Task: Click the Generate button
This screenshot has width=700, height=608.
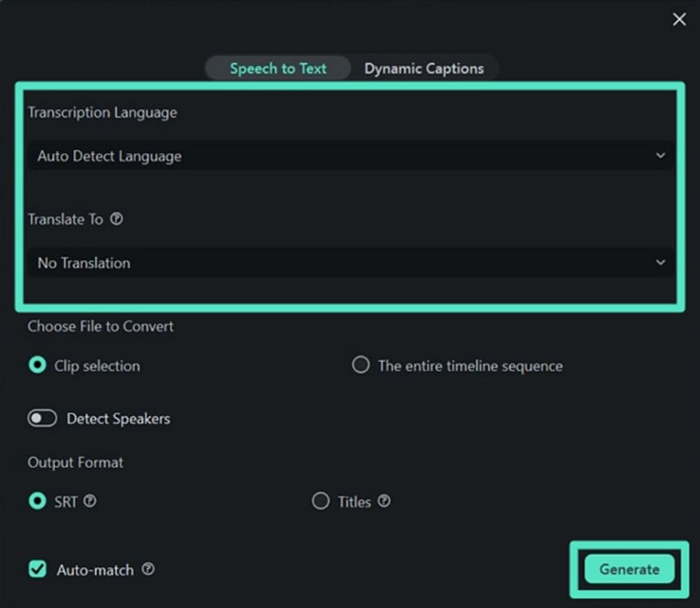Action: click(x=629, y=569)
